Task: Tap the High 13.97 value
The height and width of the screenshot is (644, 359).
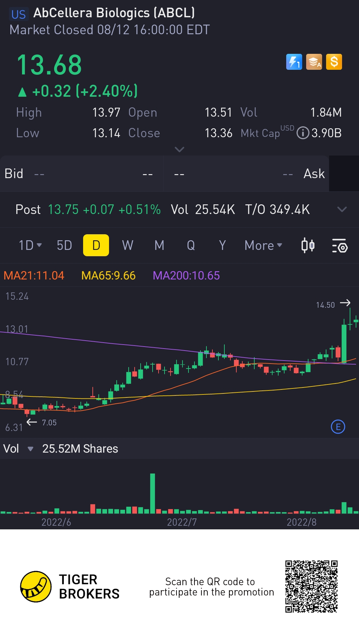Action: point(106,112)
